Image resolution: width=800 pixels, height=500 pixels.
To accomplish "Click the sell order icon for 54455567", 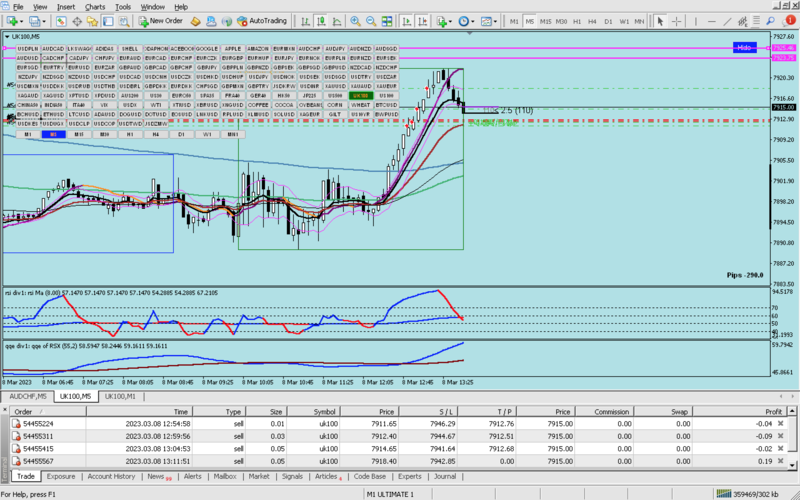I will 16,461.
